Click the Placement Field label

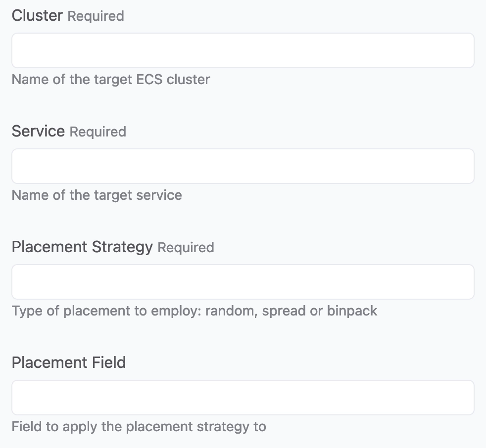click(x=69, y=362)
